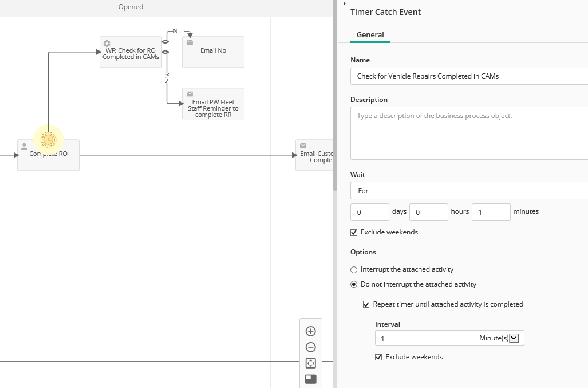Zoom in on the process diagram

pos(311,331)
